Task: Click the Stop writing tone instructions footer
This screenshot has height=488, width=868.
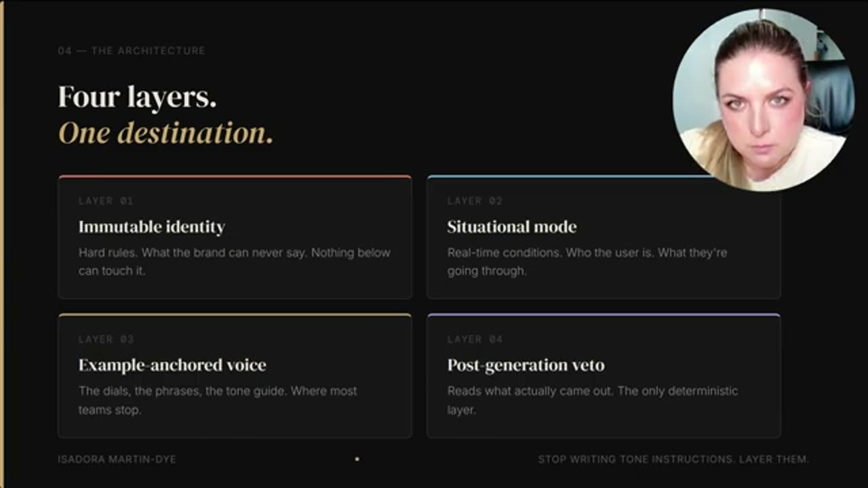Action: click(x=674, y=459)
